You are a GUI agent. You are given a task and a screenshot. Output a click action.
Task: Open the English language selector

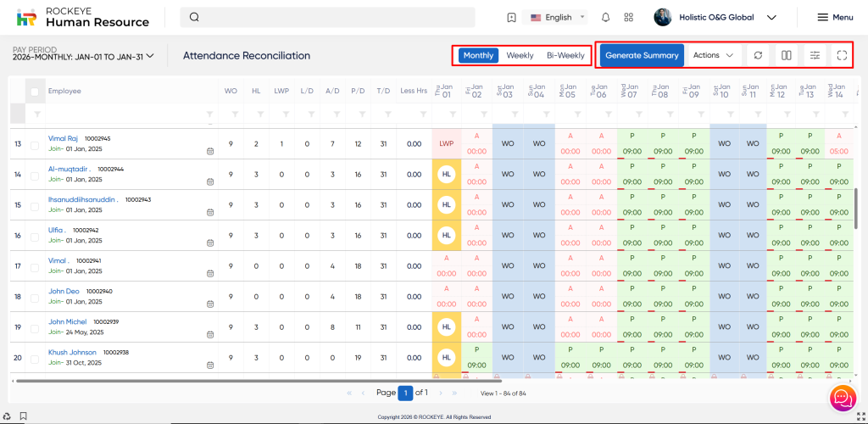[x=557, y=17]
